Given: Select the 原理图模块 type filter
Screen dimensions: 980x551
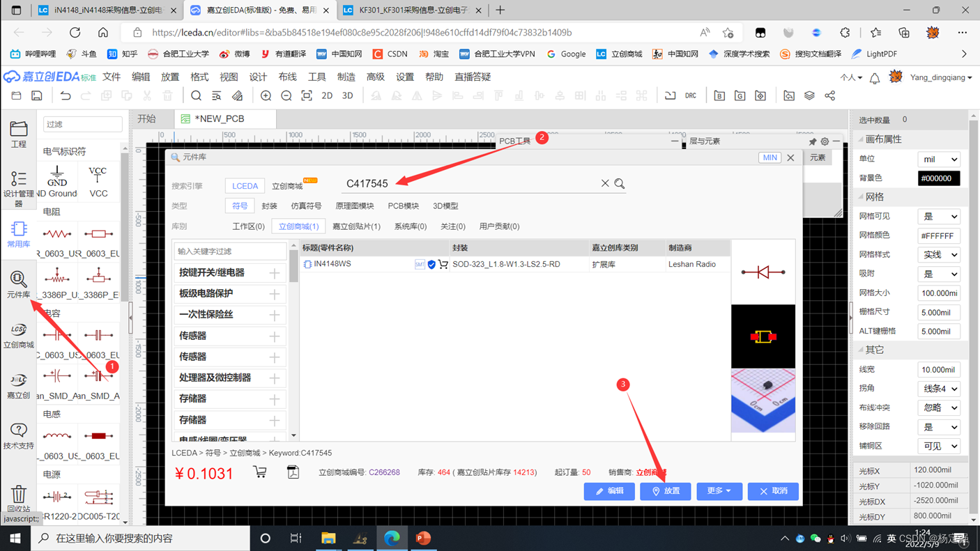Looking at the screenshot, I should [355, 206].
